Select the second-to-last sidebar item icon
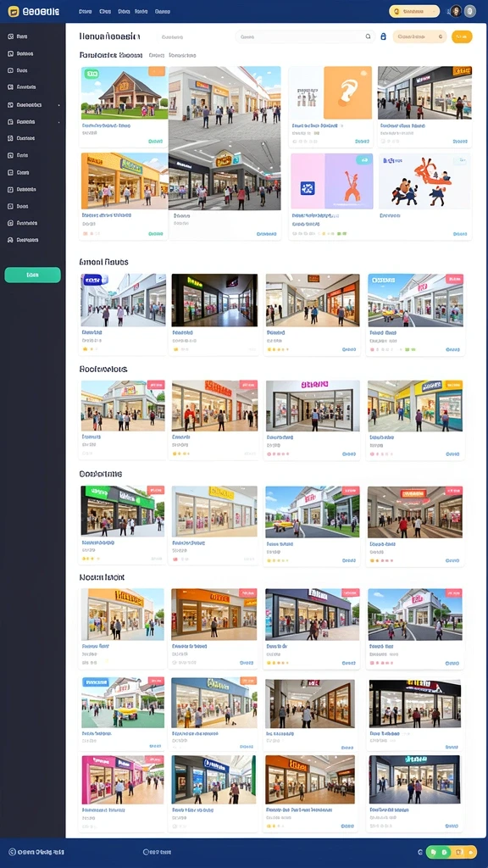The width and height of the screenshot is (488, 868). tap(10, 223)
